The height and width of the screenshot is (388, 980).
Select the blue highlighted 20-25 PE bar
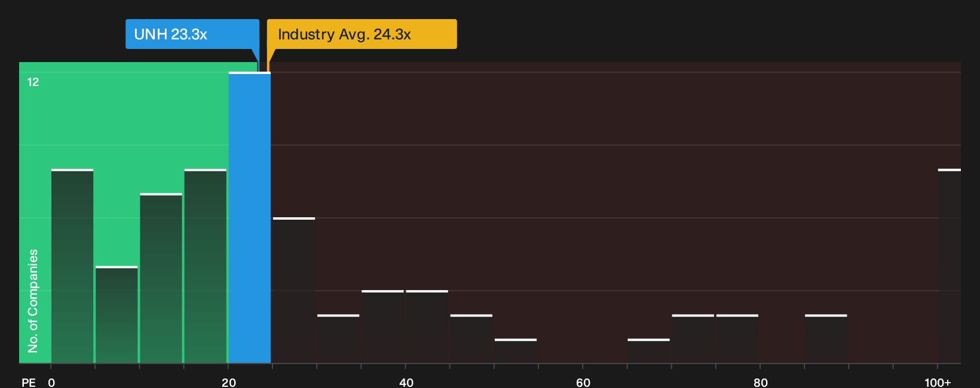[x=250, y=218]
